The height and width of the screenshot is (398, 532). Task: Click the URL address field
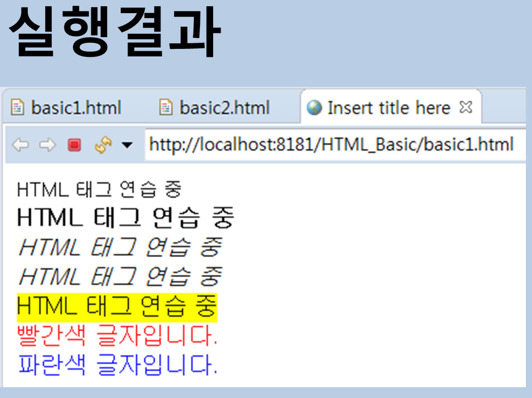click(x=335, y=145)
